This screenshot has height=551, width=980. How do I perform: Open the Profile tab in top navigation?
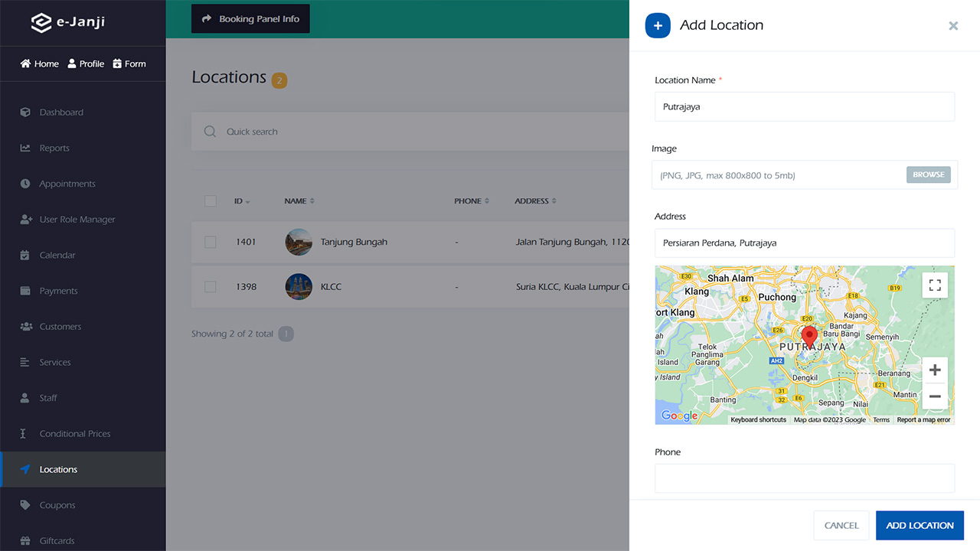point(86,64)
